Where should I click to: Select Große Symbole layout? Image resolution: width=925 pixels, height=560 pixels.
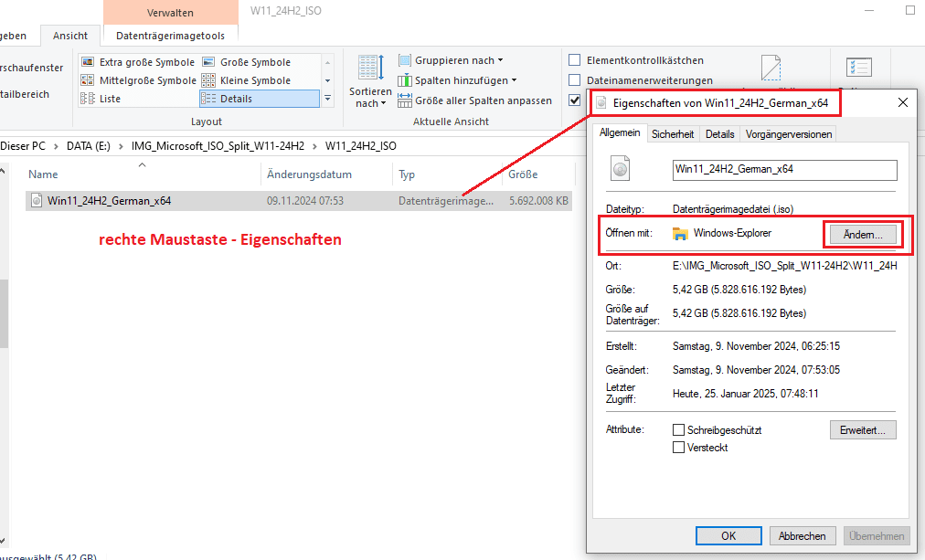tap(247, 62)
